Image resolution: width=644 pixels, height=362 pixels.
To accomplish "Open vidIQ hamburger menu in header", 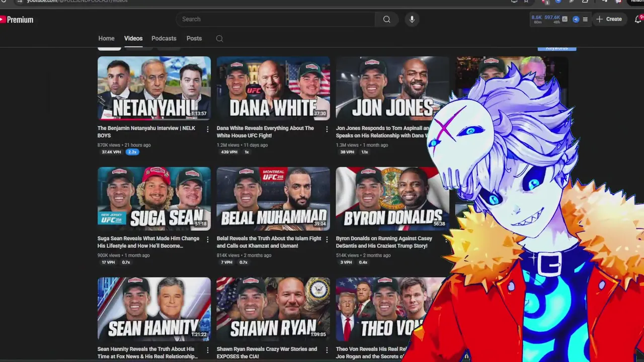I will pos(585,19).
